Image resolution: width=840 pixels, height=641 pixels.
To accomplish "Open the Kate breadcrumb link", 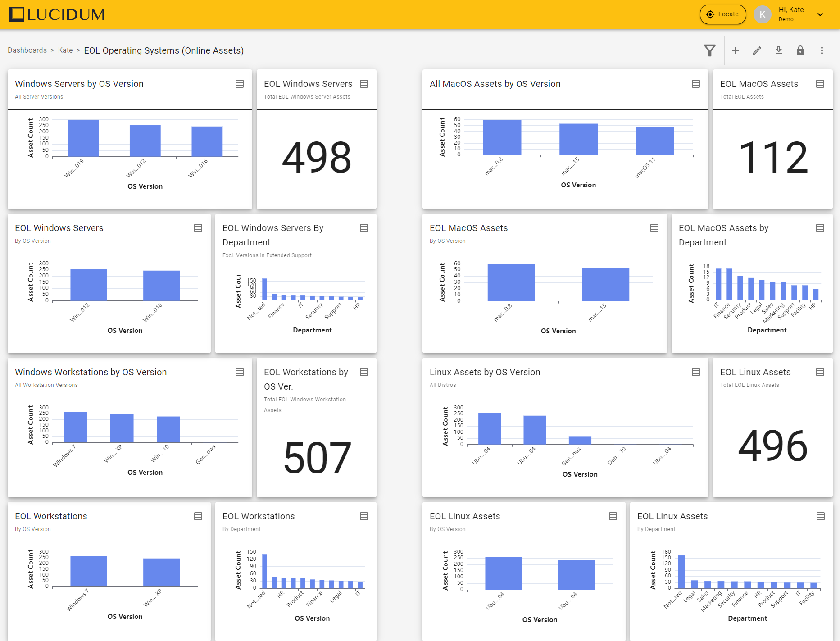I will pyautogui.click(x=65, y=50).
